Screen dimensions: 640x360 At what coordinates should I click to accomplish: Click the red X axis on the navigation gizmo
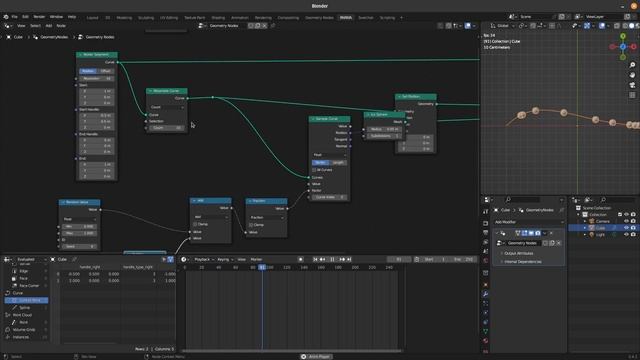(633, 47)
